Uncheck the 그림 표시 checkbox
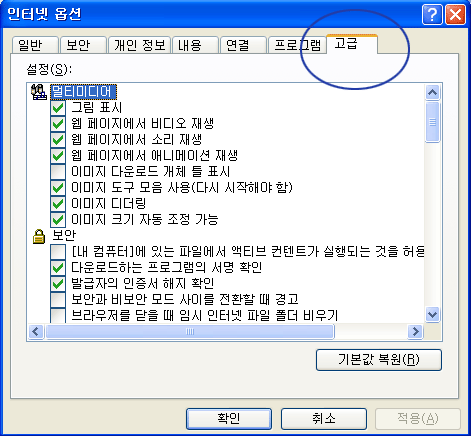 point(58,108)
